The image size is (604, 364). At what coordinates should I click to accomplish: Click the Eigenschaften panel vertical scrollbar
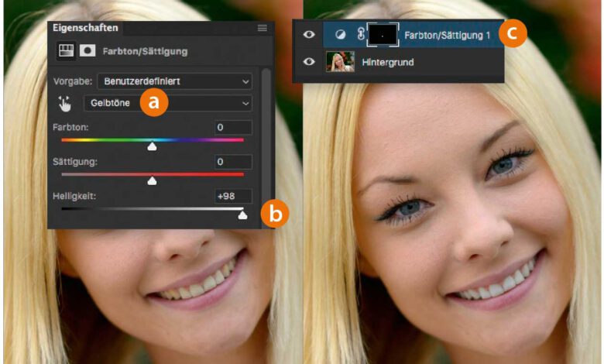tap(266, 146)
